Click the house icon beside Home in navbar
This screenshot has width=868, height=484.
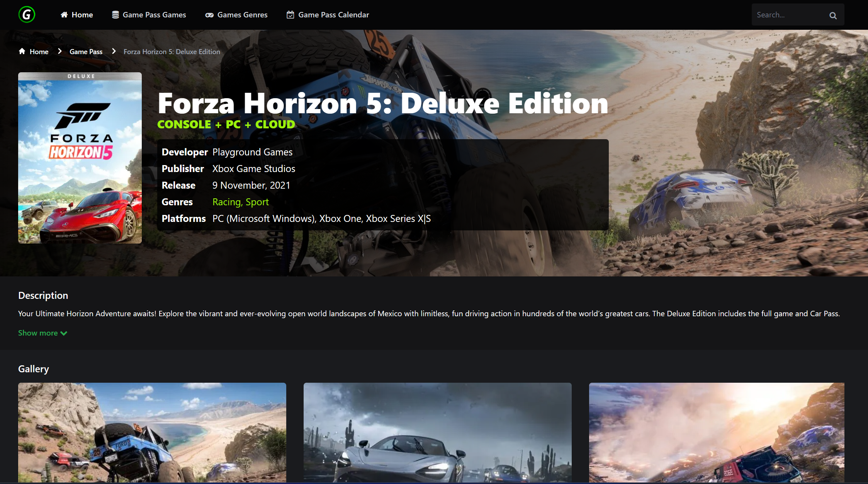tap(64, 15)
